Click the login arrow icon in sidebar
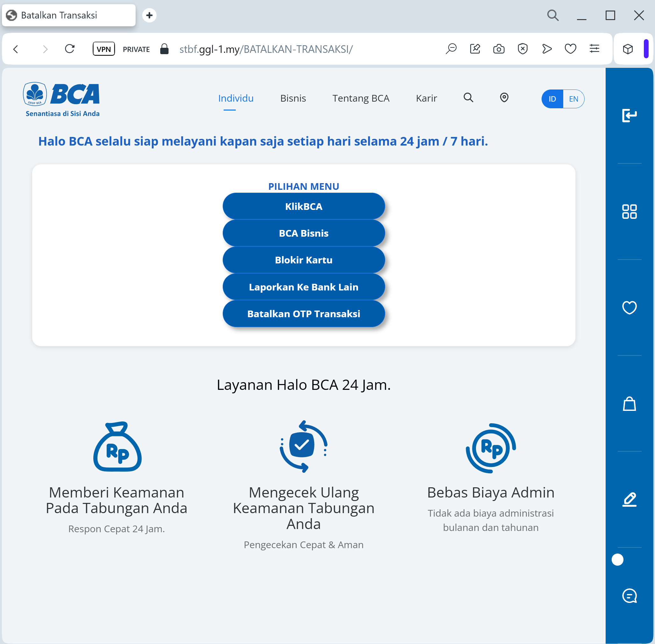The height and width of the screenshot is (644, 655). (x=629, y=116)
